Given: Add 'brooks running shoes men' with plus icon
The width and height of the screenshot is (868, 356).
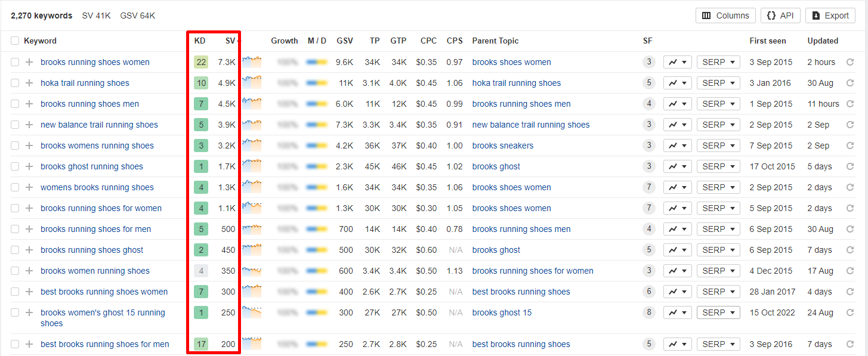Looking at the screenshot, I should (x=29, y=104).
